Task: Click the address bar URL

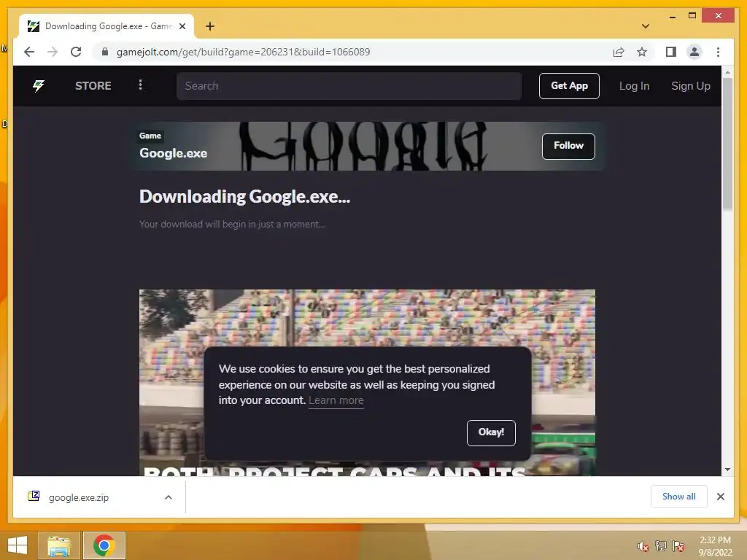Action: pos(243,52)
